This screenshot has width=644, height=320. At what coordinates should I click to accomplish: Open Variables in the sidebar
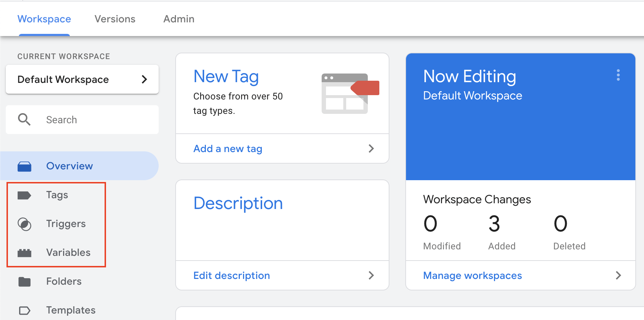[68, 253]
